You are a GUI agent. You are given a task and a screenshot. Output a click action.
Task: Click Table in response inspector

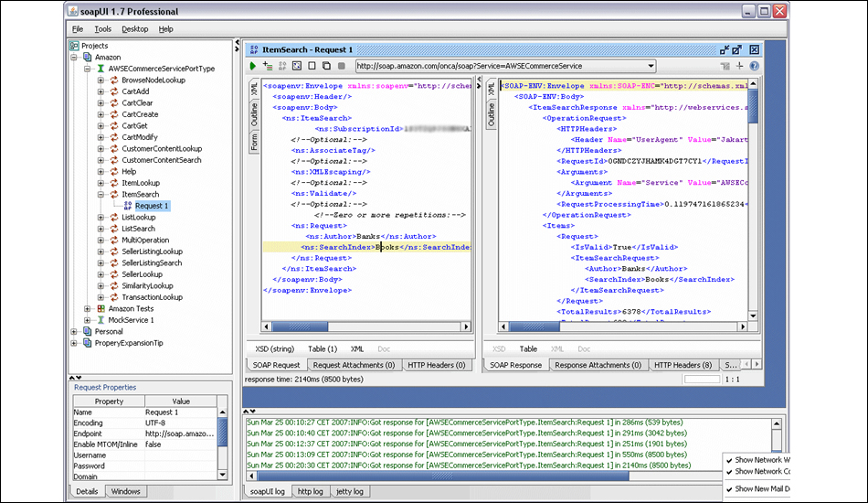point(528,349)
